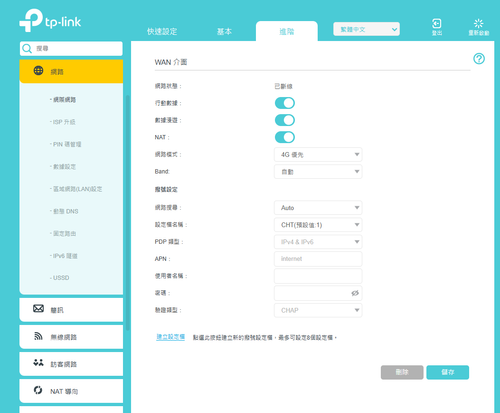The image size is (500, 413).
Task: Click the reboot spinner icon at top right
Action: (x=479, y=23)
